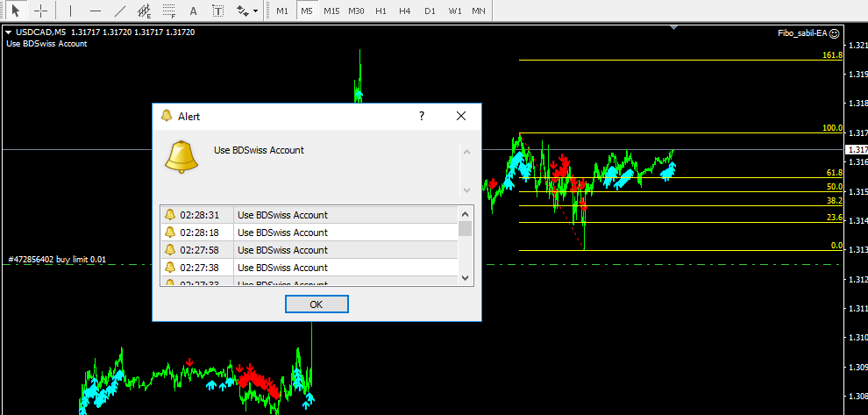Draw a vertical line tool
868x415 pixels.
coord(70,11)
